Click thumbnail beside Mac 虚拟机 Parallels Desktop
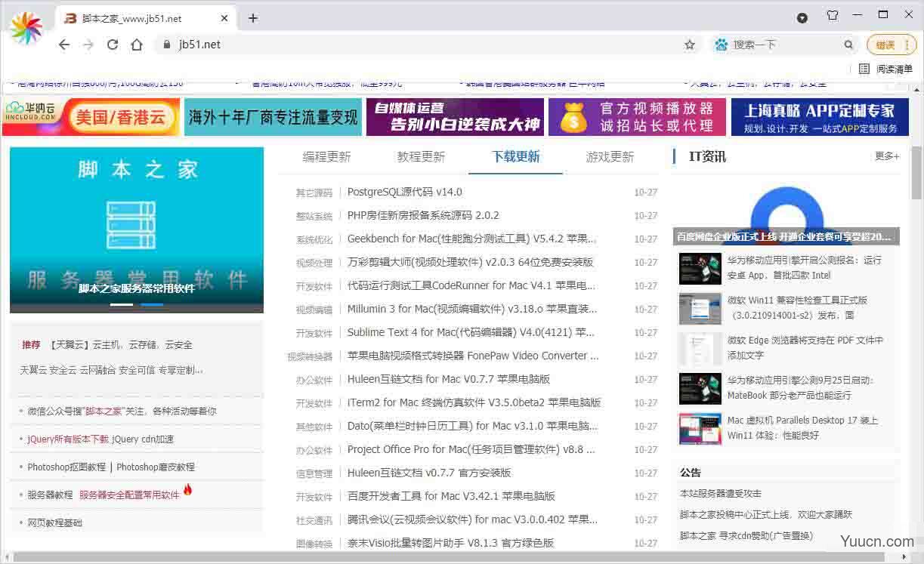 tap(700, 428)
